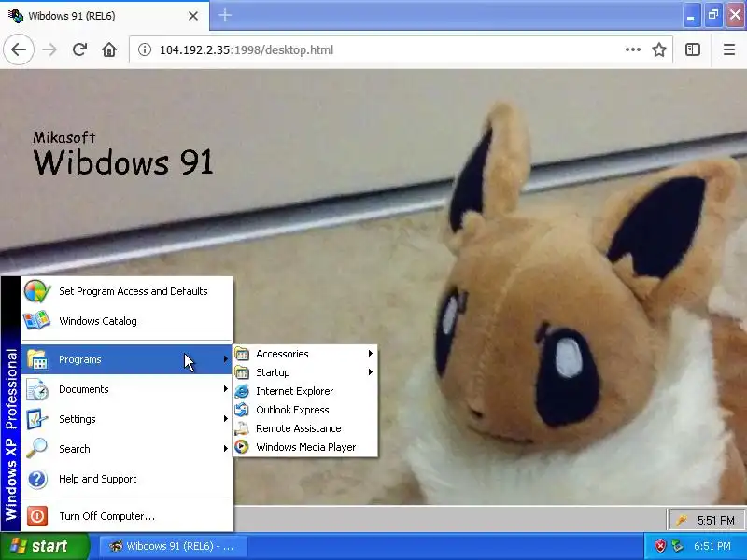
Task: Click the key icon in inner tray
Action: tap(682, 521)
